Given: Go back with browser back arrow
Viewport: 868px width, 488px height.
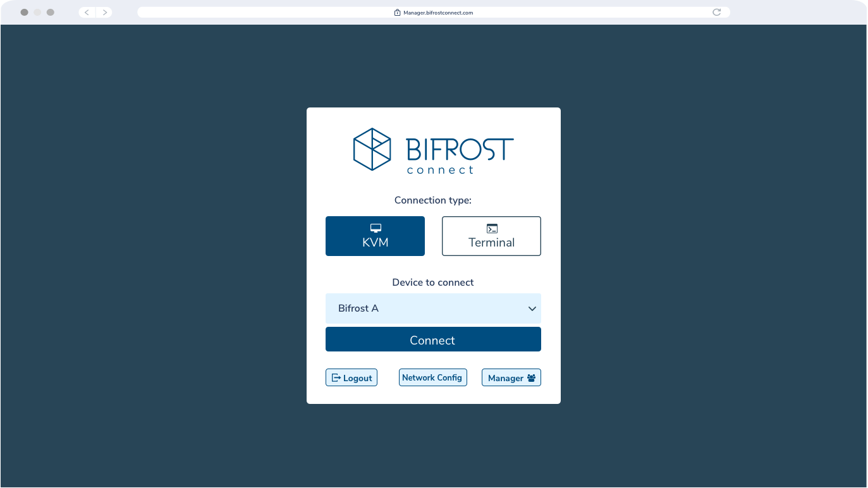Looking at the screenshot, I should pos(87,12).
